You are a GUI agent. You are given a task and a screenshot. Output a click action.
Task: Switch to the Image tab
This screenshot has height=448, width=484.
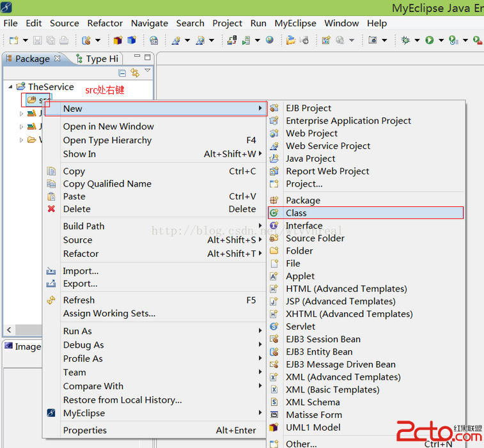pos(23,346)
